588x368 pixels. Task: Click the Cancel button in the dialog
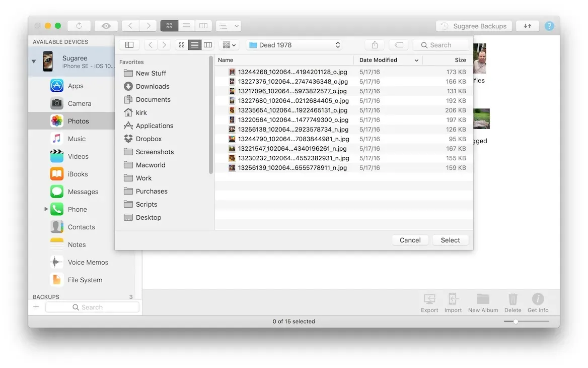[x=410, y=240]
